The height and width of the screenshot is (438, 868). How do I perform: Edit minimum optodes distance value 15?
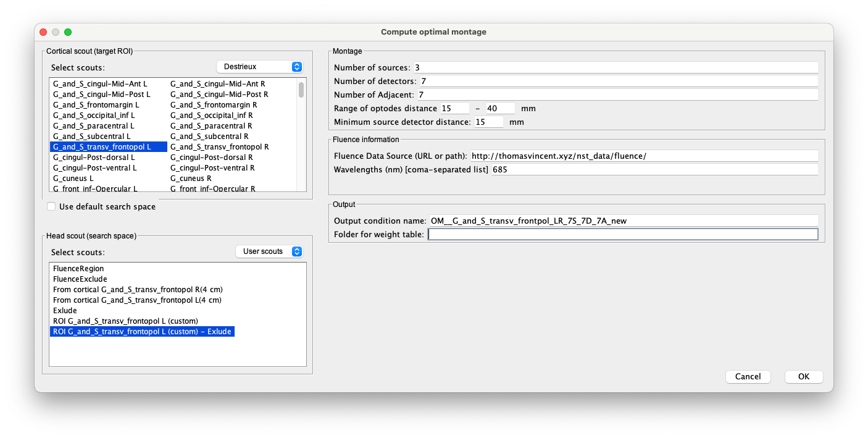point(455,108)
